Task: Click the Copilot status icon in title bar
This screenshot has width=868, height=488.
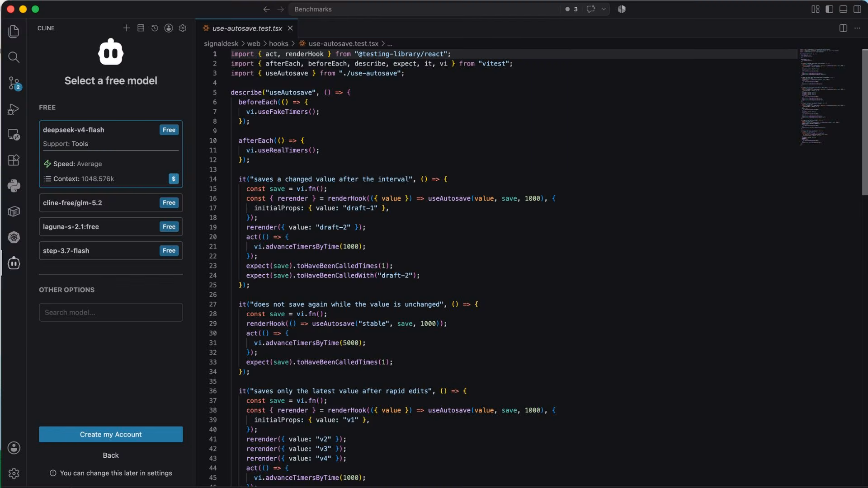Action: point(622,9)
